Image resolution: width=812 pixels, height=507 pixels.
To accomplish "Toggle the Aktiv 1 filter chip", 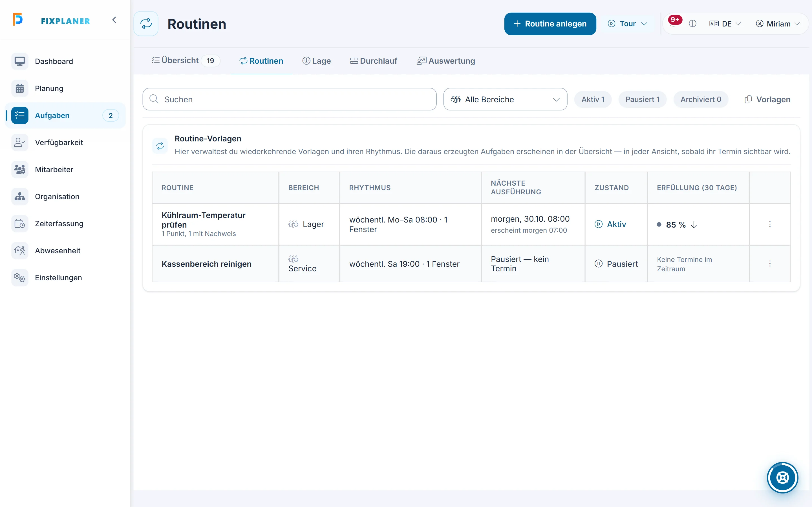I will 593,100.
